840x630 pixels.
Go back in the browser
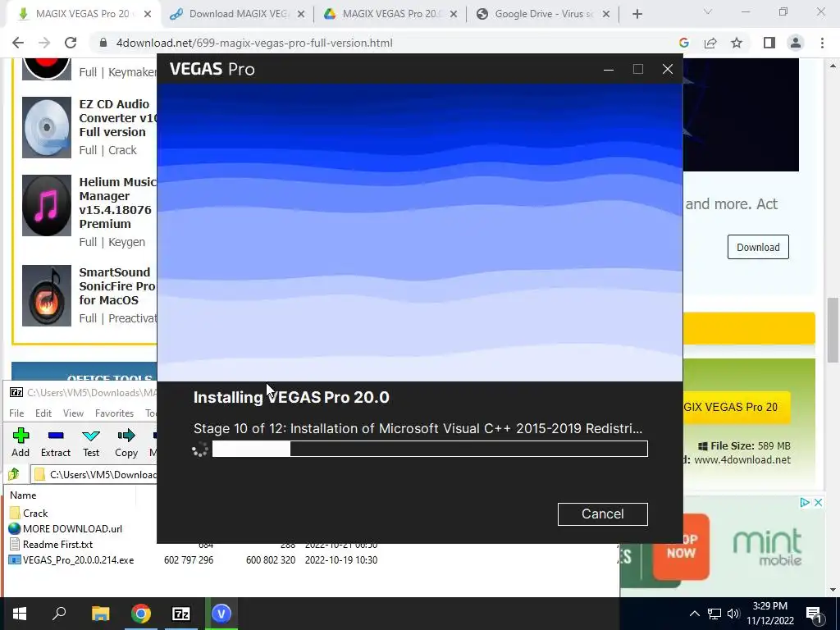[x=18, y=43]
